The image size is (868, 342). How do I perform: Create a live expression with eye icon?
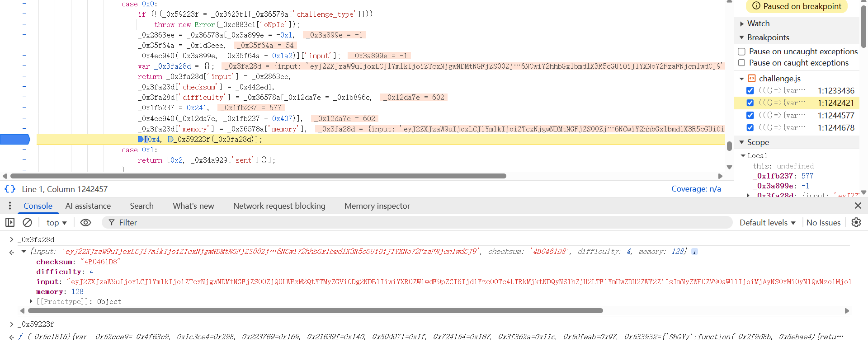tap(85, 222)
